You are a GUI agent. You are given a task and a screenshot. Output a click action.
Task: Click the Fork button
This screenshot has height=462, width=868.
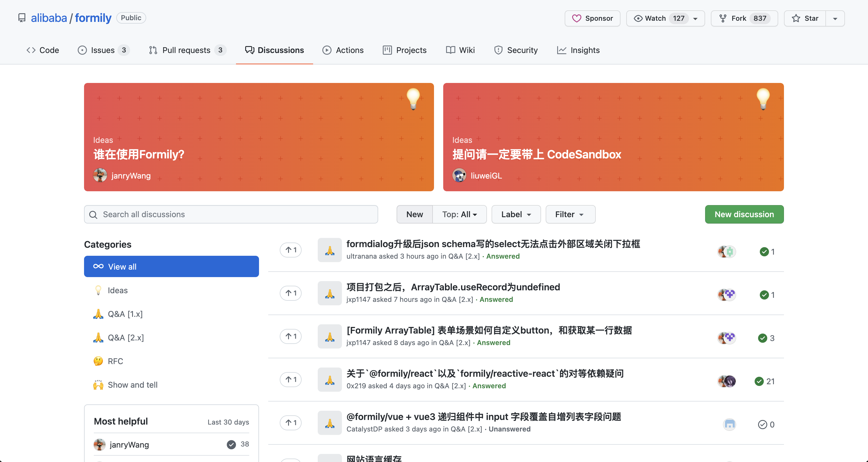744,18
